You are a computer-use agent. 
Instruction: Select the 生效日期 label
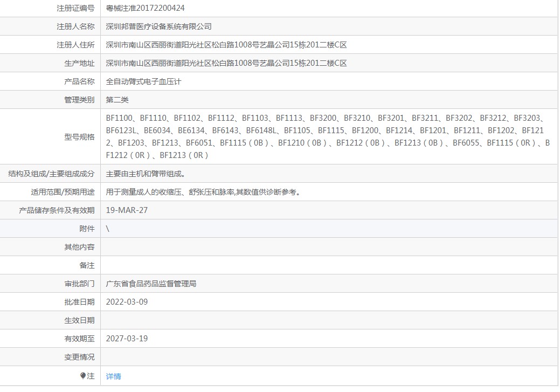coord(79,320)
